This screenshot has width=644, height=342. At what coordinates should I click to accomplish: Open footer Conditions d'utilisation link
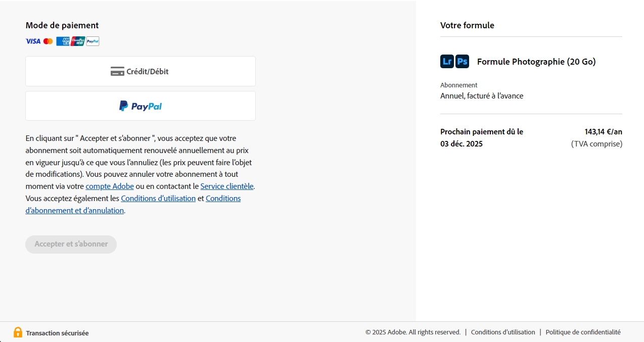tap(503, 332)
